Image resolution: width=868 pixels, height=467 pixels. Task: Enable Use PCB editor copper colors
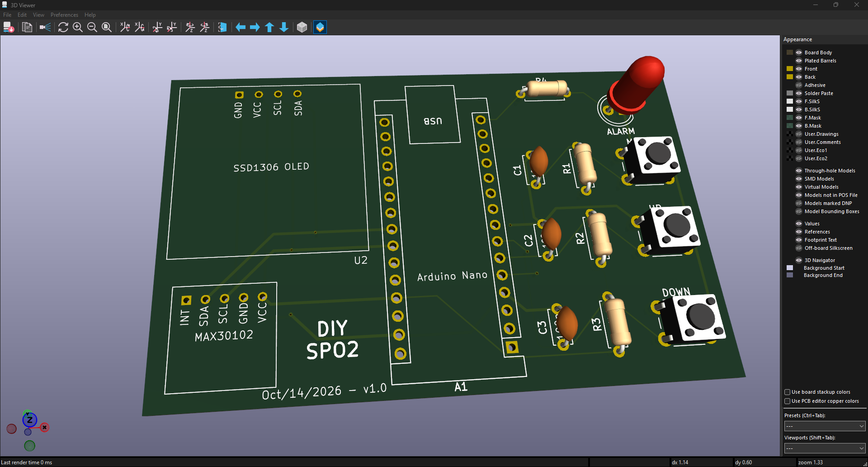tap(787, 401)
